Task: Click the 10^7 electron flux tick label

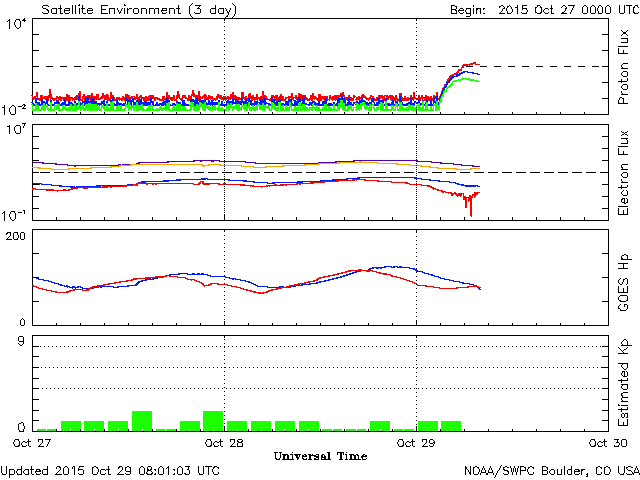Action: 18,130
